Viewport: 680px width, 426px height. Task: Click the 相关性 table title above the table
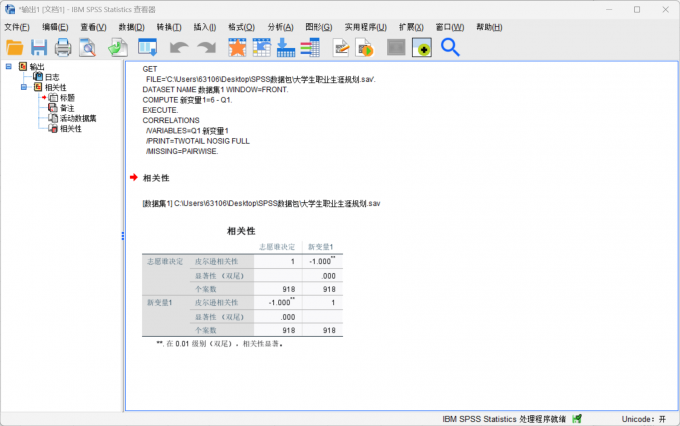[x=241, y=231]
